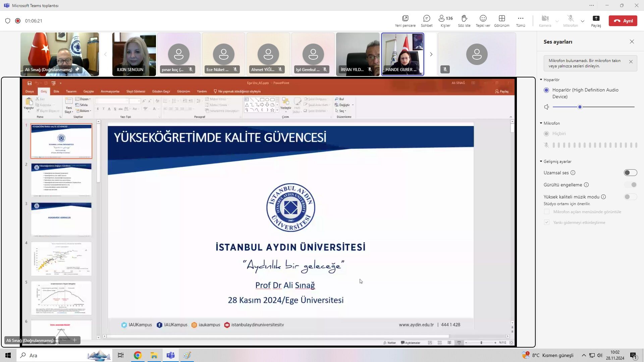The width and height of the screenshot is (644, 362).
Task: Open microphone options dropdown arrow
Action: click(583, 21)
